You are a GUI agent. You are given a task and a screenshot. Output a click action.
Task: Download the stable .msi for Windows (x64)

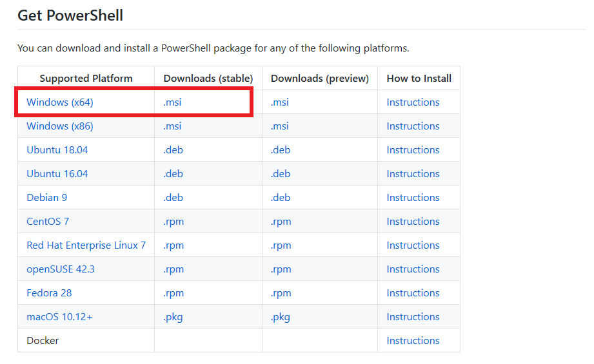pyautogui.click(x=172, y=102)
